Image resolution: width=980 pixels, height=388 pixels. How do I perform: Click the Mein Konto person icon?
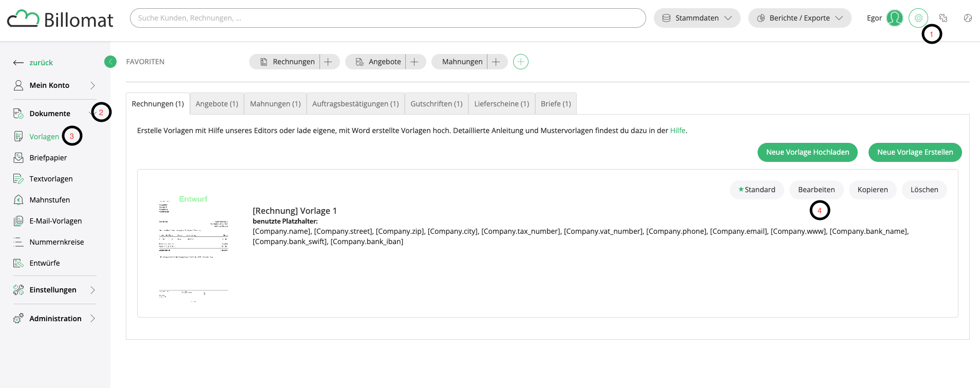coord(18,85)
